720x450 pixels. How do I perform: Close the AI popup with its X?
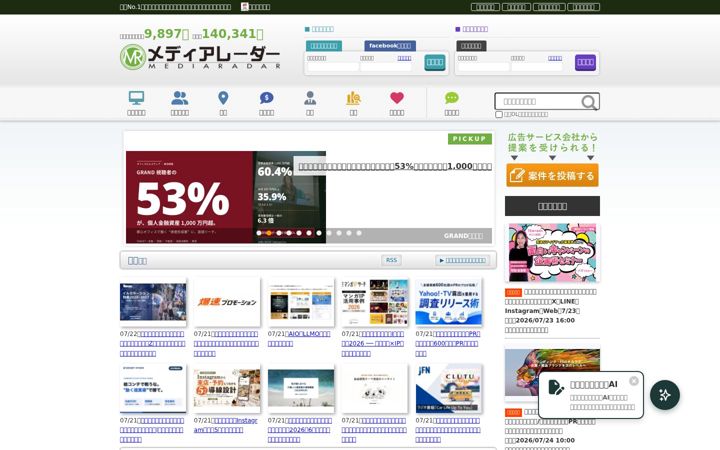634,381
